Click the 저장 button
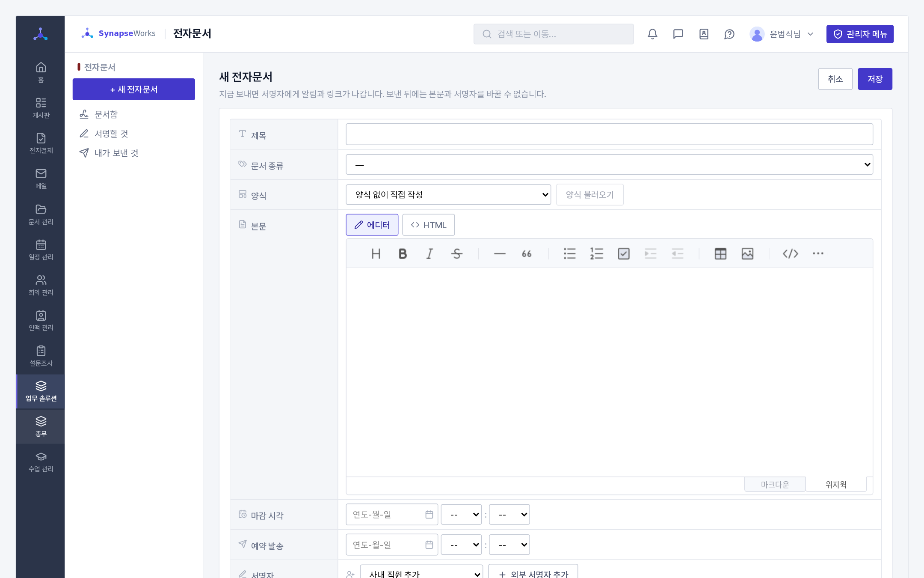The height and width of the screenshot is (578, 924). 875,79
